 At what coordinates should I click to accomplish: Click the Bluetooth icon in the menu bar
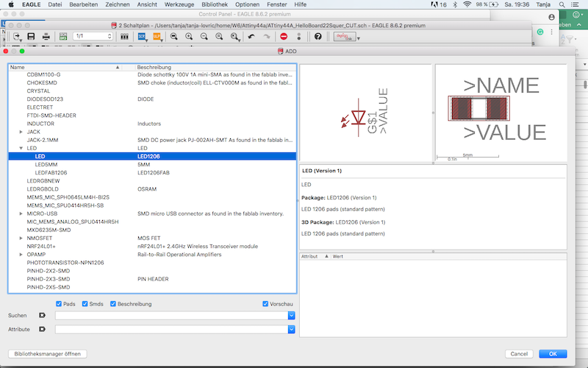coord(455,4)
